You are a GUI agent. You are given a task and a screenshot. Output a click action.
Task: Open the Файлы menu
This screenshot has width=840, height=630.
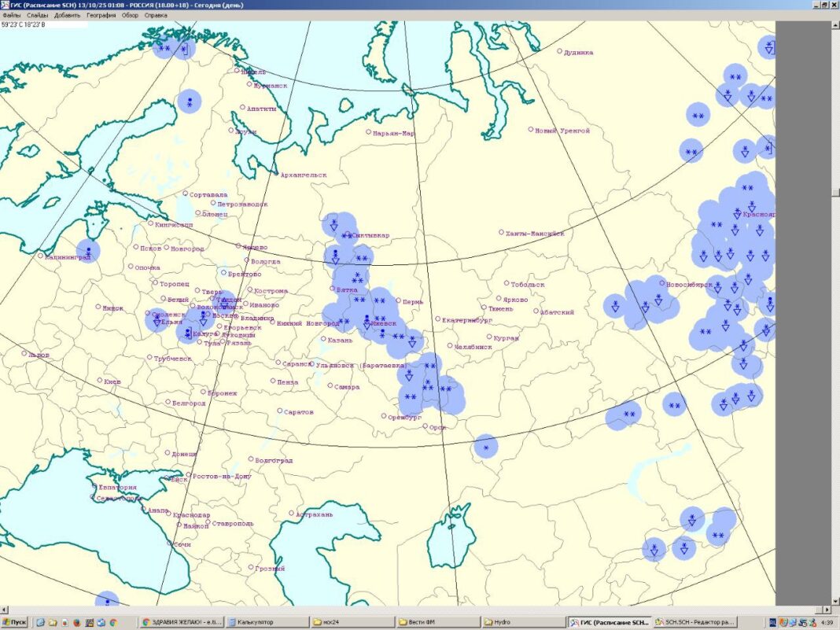(x=11, y=15)
